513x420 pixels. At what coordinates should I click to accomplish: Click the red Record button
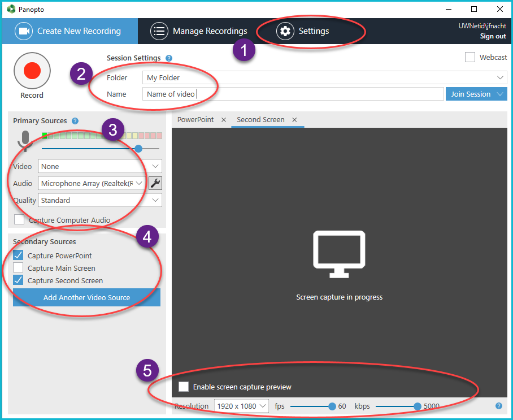32,71
